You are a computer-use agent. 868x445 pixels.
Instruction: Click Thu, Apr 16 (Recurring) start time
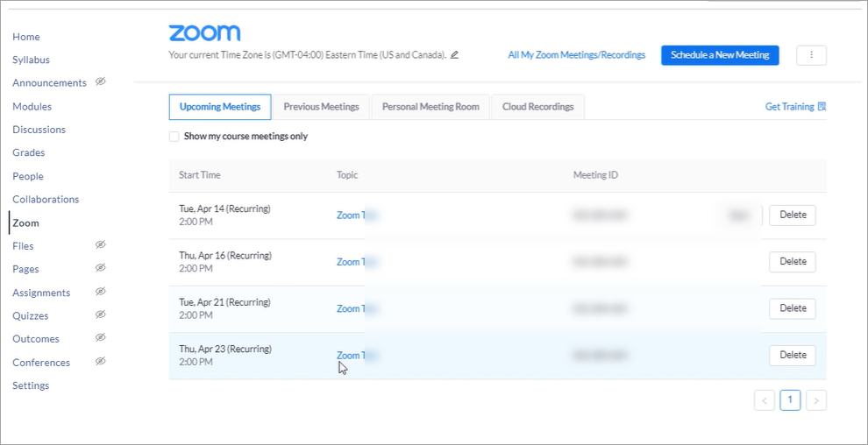225,256
